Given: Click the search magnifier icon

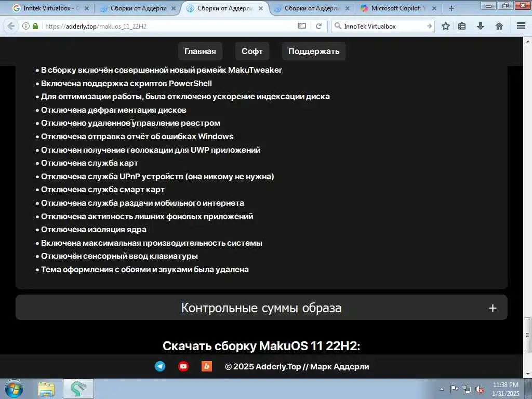Looking at the screenshot, I should click(338, 26).
